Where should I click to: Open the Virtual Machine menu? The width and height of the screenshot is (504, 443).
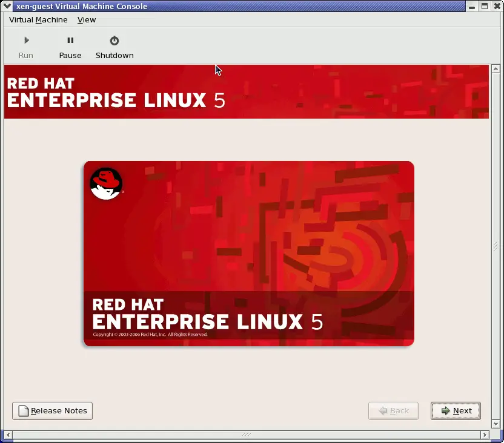pyautogui.click(x=38, y=20)
